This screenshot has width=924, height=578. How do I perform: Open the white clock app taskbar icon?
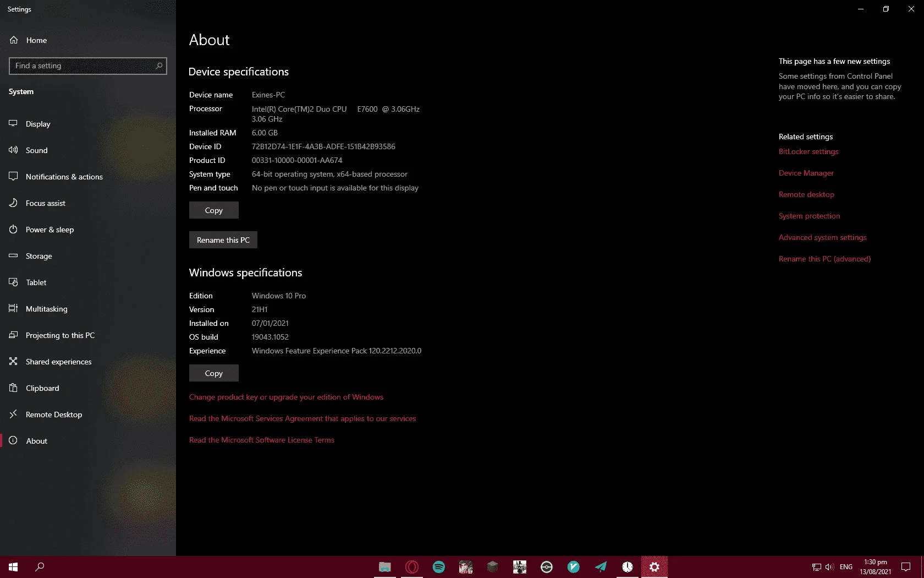(x=628, y=567)
